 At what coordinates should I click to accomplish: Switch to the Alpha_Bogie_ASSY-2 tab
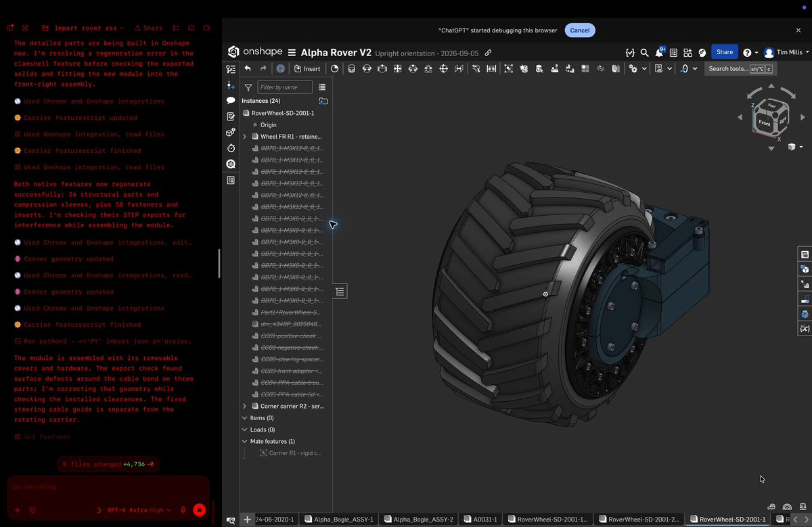(418, 520)
